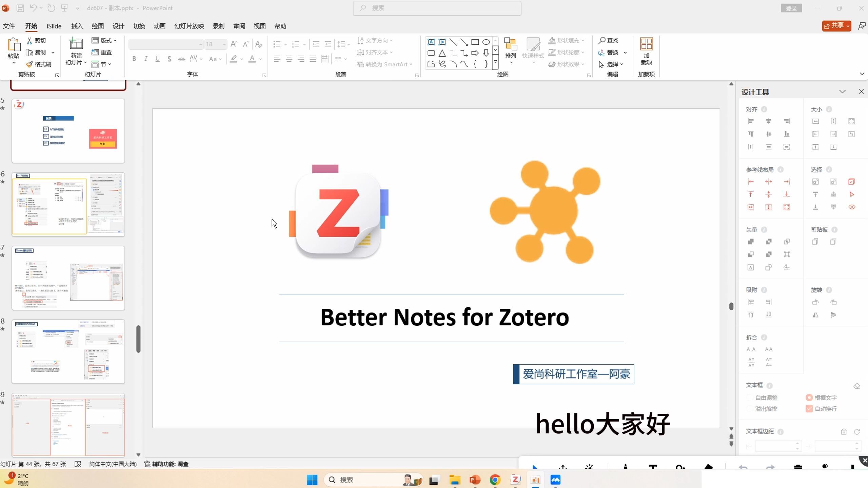Click the Increase font size icon
868x488 pixels.
click(x=234, y=44)
